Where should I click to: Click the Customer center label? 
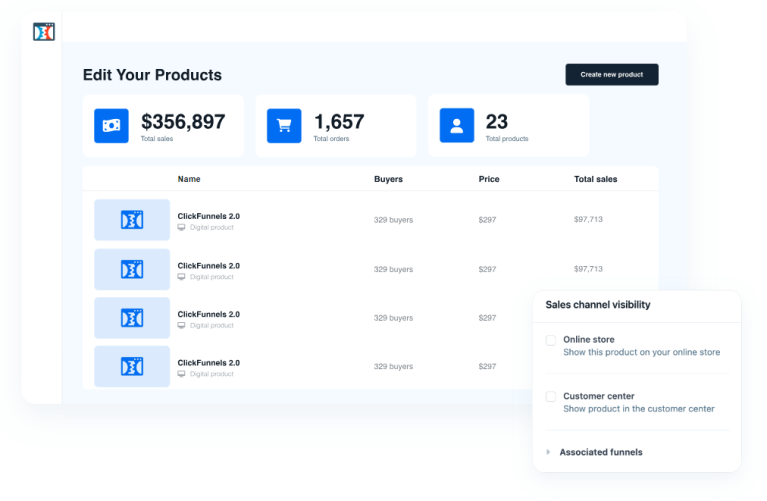[598, 396]
